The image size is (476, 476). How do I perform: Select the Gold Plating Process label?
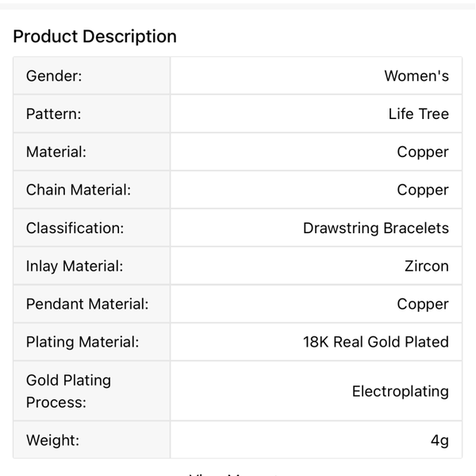click(68, 391)
